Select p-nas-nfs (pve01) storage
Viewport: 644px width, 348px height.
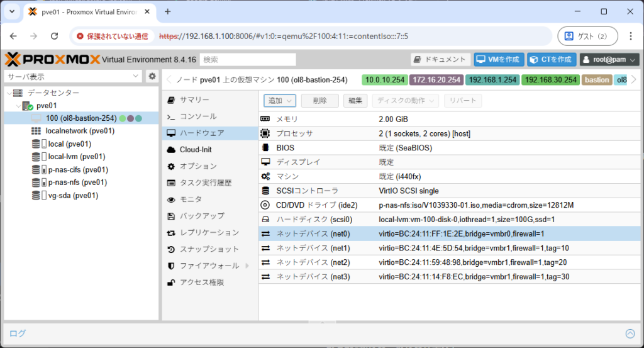pos(81,182)
